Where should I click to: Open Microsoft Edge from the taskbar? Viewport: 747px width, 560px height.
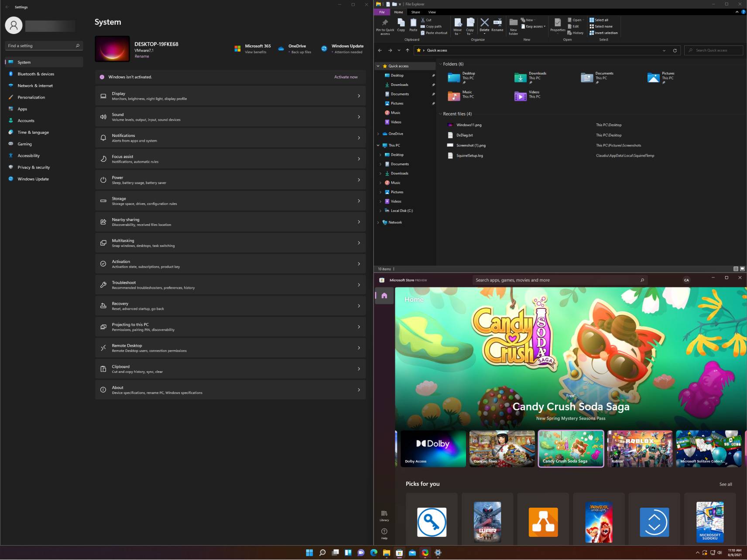[373, 553]
